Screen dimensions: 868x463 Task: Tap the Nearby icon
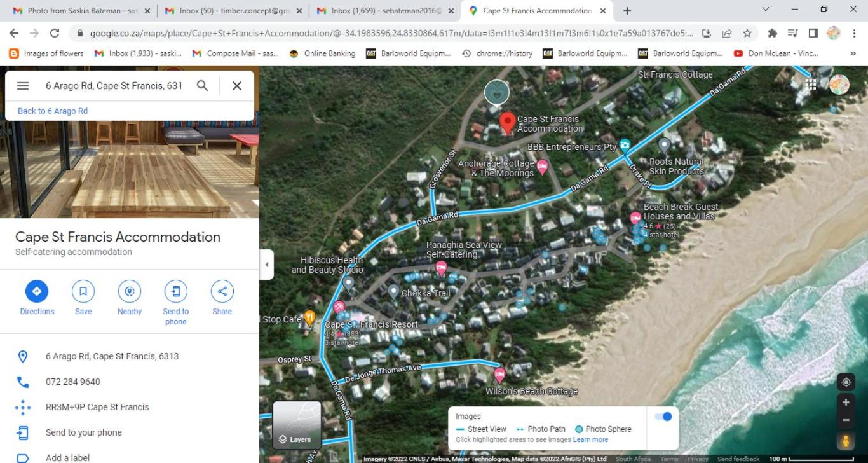pyautogui.click(x=130, y=292)
